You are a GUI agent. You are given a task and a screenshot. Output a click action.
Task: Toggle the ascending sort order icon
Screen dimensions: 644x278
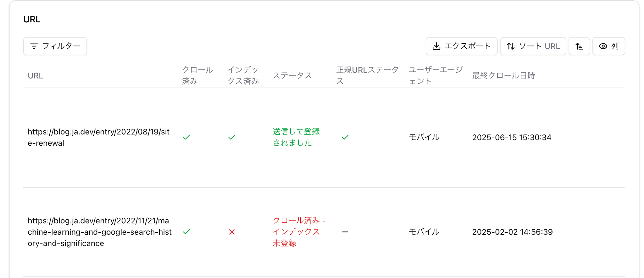point(579,46)
